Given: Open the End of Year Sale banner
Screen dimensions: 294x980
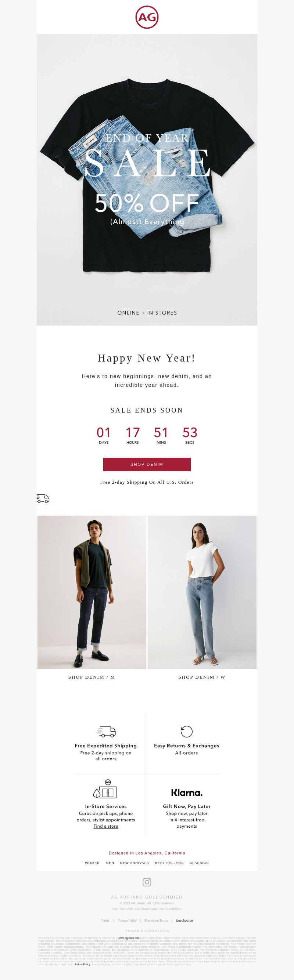Looking at the screenshot, I should click(x=147, y=179).
